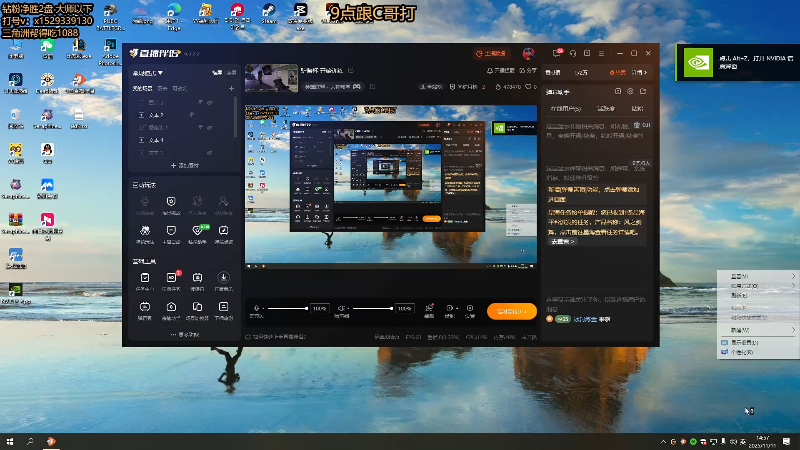Image resolution: width=800 pixels, height=450 pixels.
Task: Click the shield-shaped icon in the second interactive row
Action: click(x=171, y=231)
